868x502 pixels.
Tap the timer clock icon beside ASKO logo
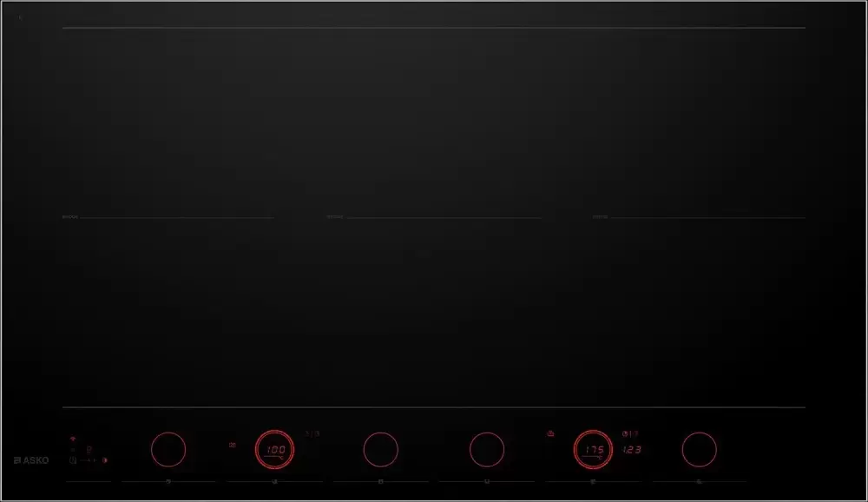point(73,460)
